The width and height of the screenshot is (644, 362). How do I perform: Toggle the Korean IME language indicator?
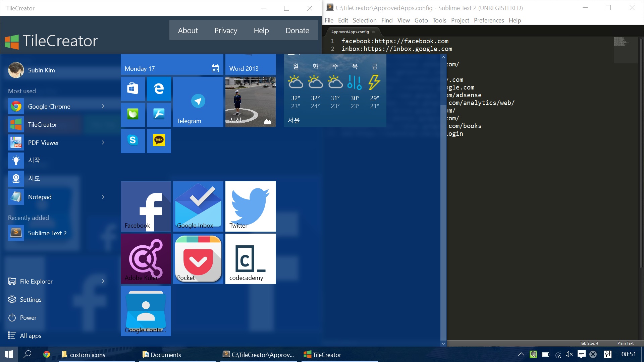click(x=607, y=354)
